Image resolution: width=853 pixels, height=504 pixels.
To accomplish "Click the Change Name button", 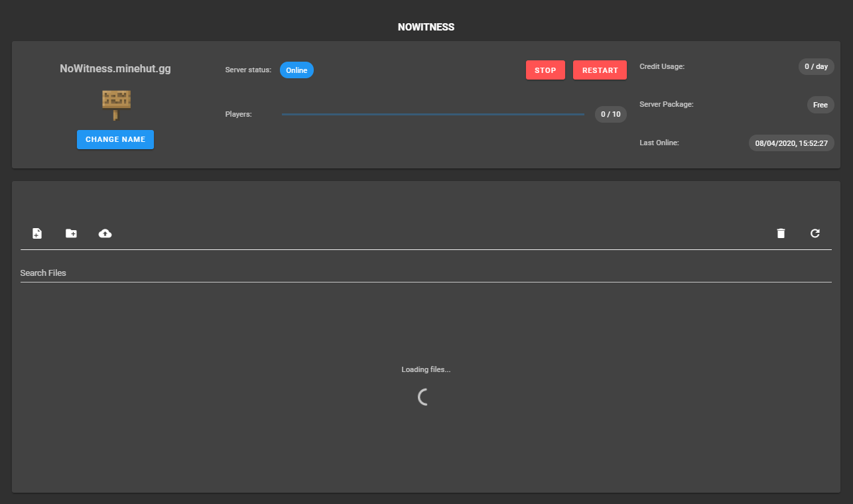I will pyautogui.click(x=115, y=140).
